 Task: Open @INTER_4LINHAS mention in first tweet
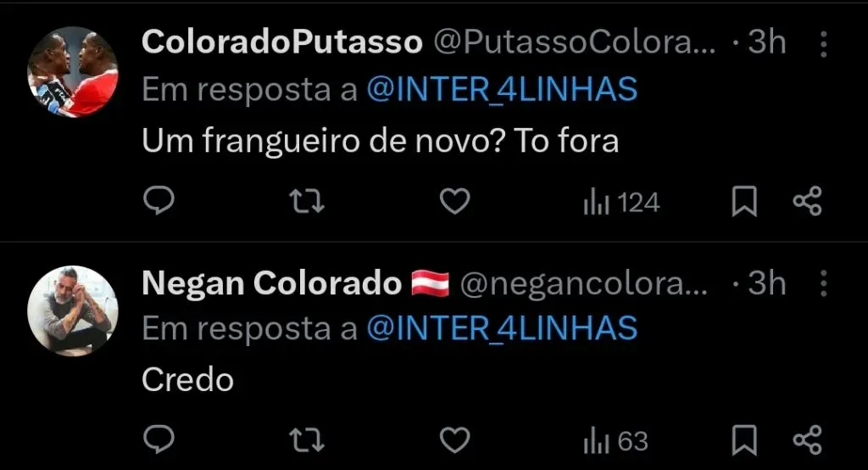502,90
